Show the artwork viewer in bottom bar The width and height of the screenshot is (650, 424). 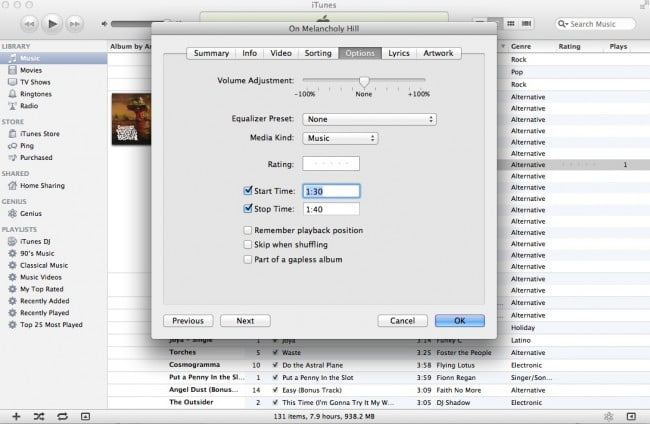click(x=85, y=416)
